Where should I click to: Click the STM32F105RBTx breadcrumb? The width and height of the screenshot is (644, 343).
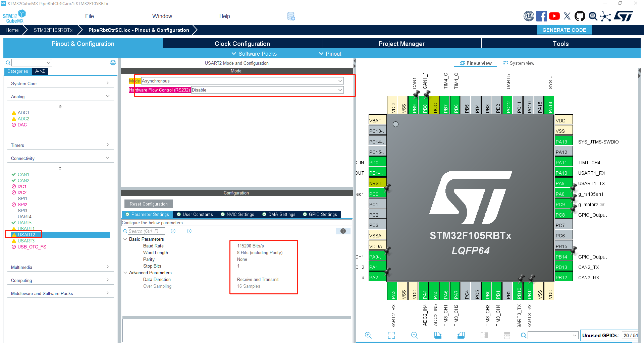53,30
